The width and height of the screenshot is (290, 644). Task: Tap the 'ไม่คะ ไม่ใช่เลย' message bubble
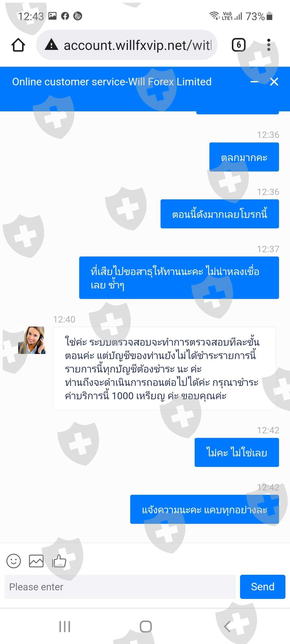click(237, 452)
